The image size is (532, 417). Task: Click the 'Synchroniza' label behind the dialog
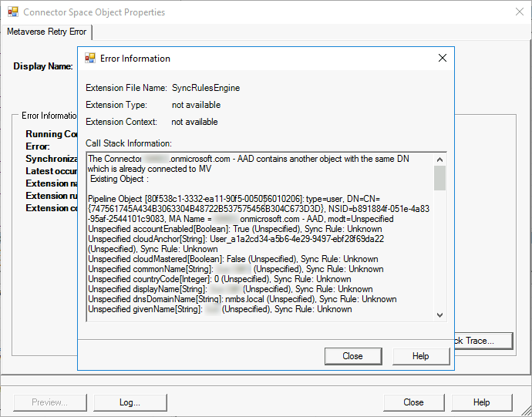52,159
